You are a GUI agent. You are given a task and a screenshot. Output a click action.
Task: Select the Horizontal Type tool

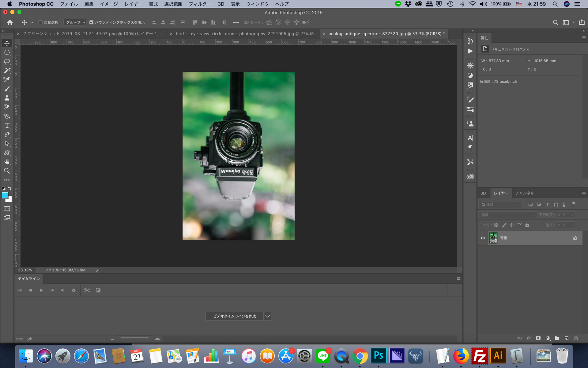coord(7,125)
